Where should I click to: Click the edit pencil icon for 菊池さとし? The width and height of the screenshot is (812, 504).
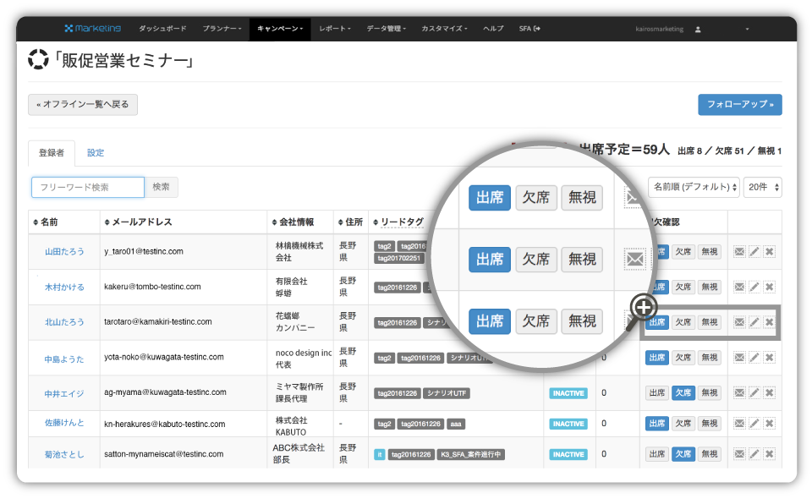(x=753, y=454)
